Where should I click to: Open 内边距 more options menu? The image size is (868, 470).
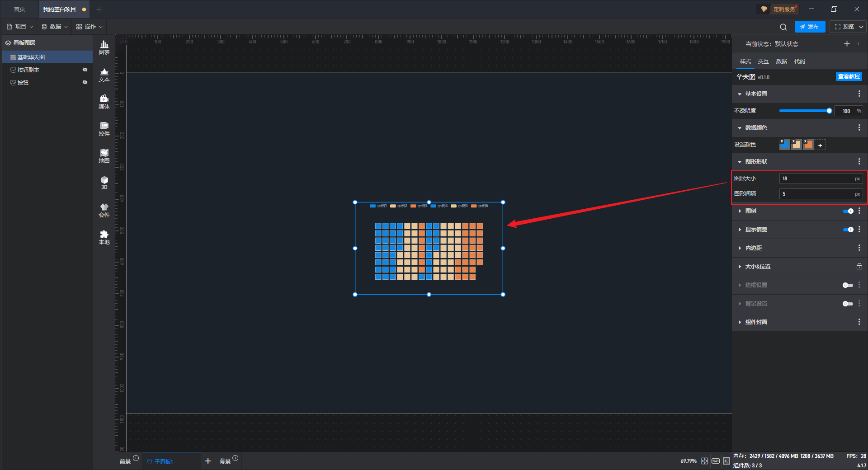pos(859,248)
